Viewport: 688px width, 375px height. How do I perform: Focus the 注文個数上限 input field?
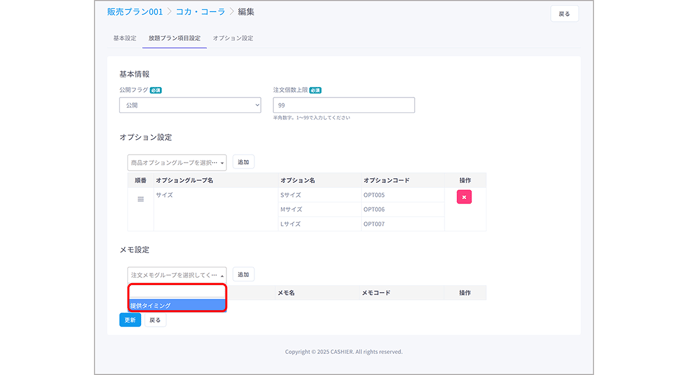click(x=344, y=105)
